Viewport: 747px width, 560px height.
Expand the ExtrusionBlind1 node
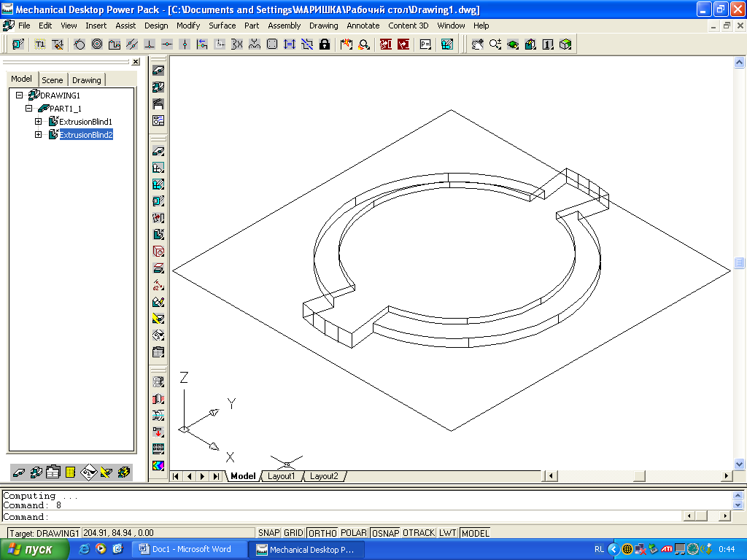[38, 122]
